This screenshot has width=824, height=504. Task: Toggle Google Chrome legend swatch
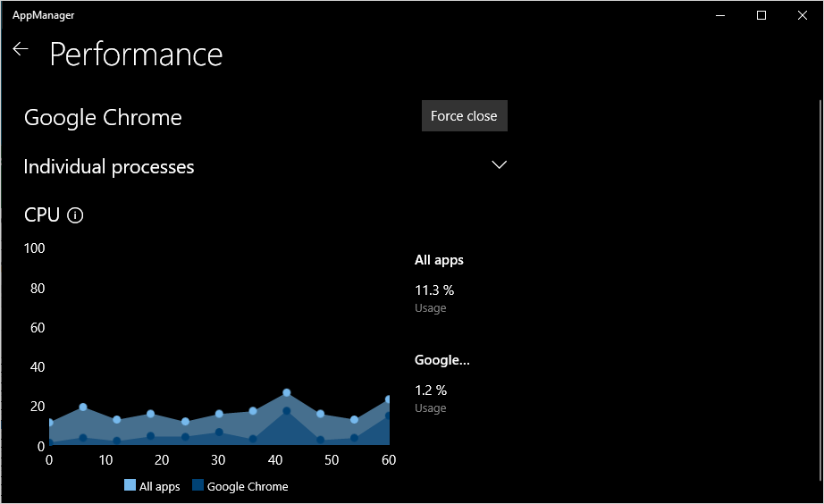[x=198, y=485]
